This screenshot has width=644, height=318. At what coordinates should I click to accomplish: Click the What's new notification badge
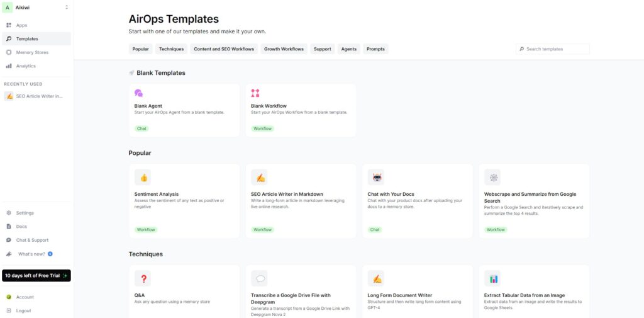(50, 254)
